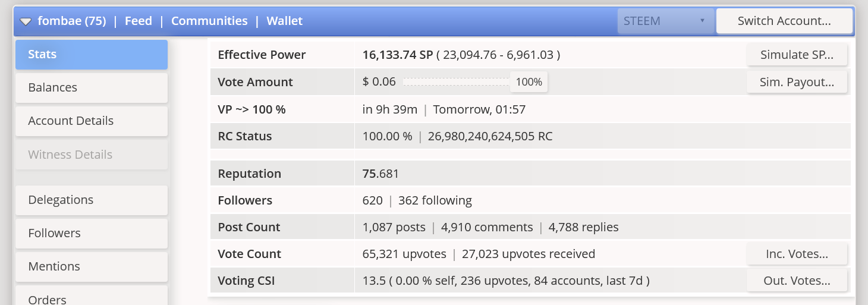Expand the account menu triangle beside fombae
Image resolution: width=868 pixels, height=305 pixels.
26,21
